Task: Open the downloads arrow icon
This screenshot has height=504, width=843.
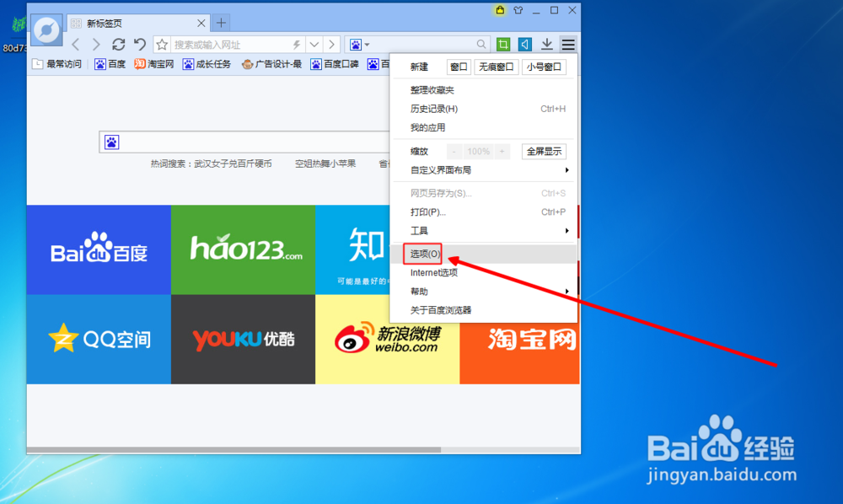Action: point(547,44)
